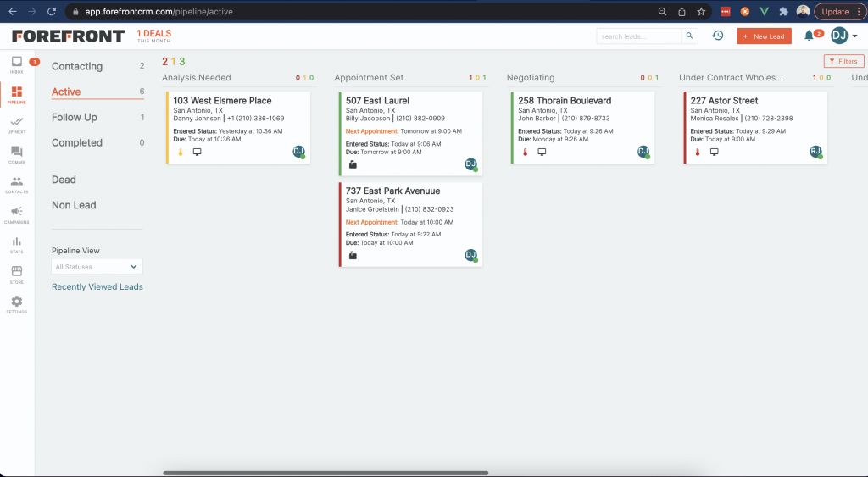Click the RJ avatar on 227 Astor Street

coord(815,152)
